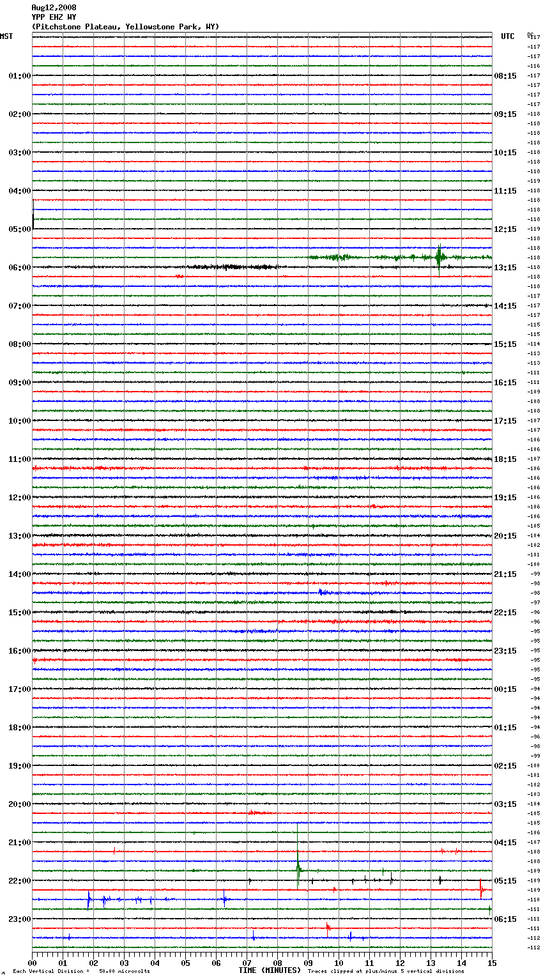This screenshot has width=543, height=980.
Task: Select the 07:00 MST time label
Action: pos(20,306)
